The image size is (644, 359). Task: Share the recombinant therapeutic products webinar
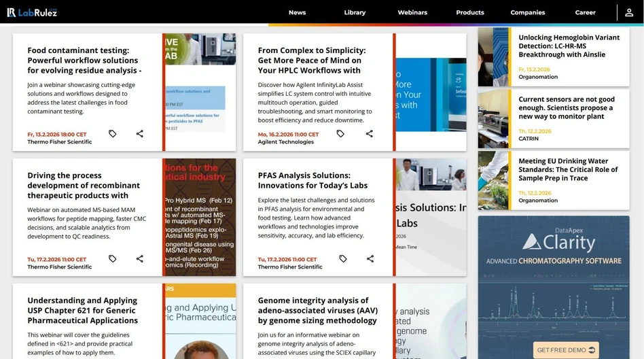coord(140,259)
